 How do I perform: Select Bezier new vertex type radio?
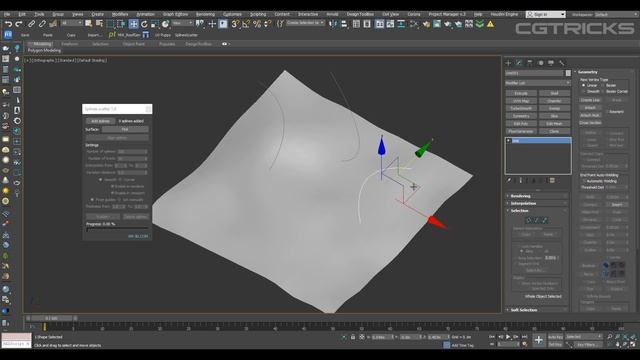(602, 85)
